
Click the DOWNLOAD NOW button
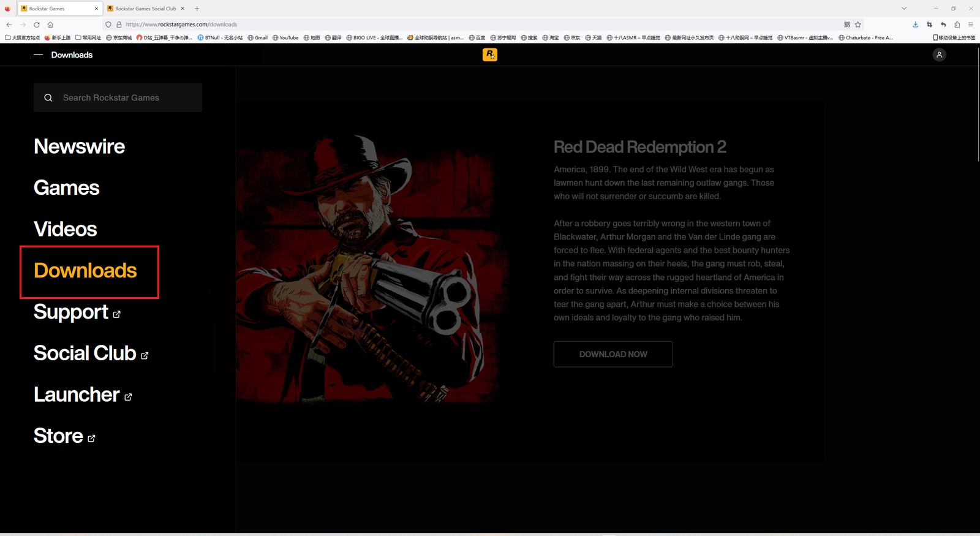point(612,354)
